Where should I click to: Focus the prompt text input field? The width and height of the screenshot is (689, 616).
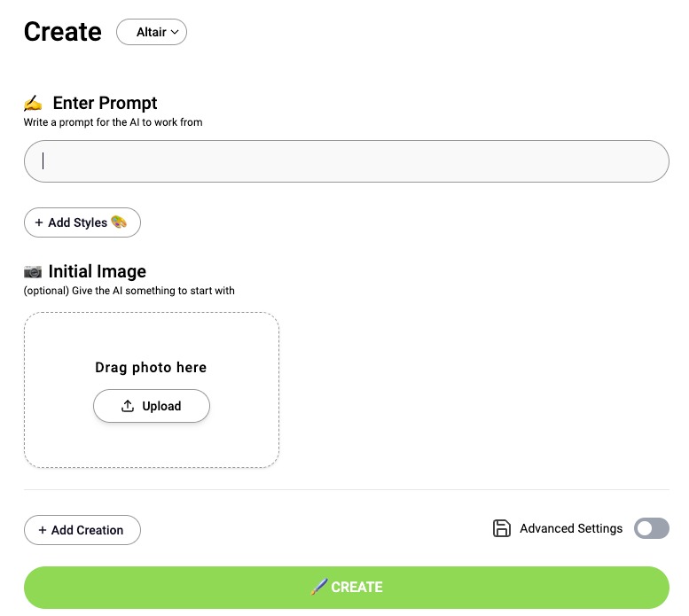pos(346,161)
